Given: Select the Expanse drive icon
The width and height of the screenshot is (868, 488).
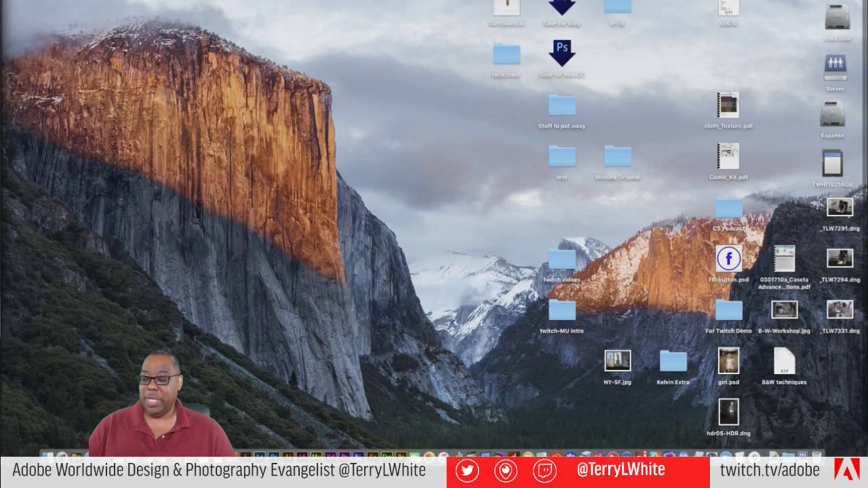Looking at the screenshot, I should [x=833, y=114].
